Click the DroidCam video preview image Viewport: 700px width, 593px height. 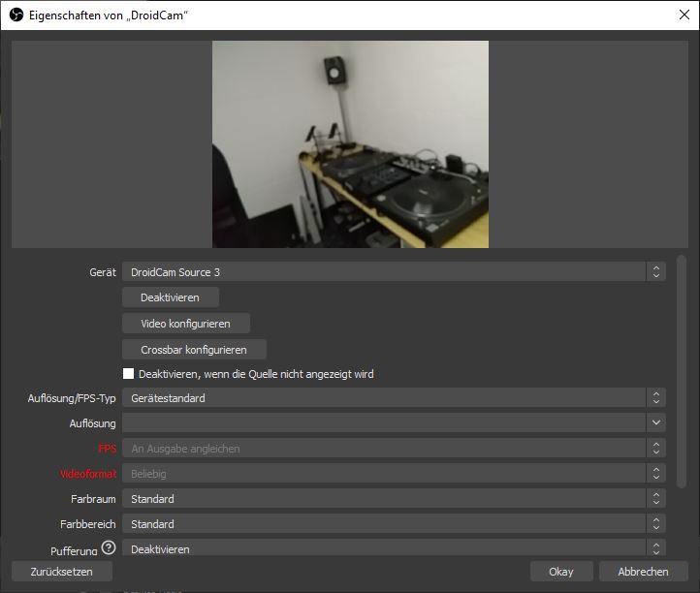(350, 143)
